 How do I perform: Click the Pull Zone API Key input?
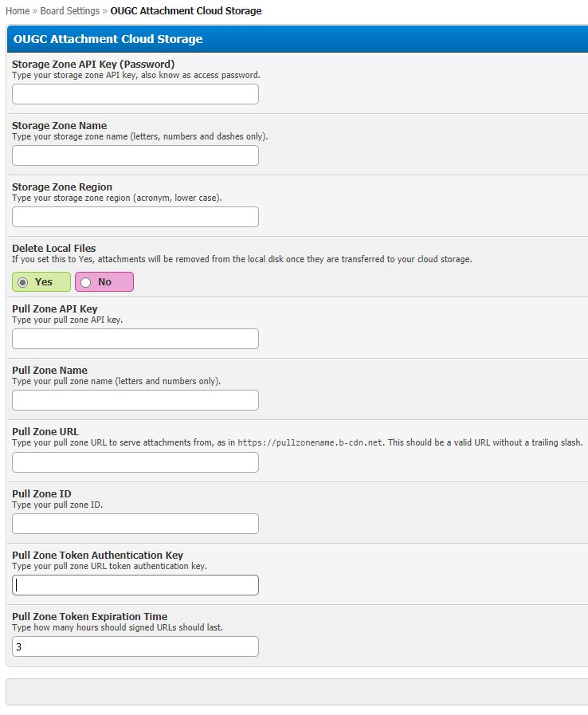(x=135, y=339)
